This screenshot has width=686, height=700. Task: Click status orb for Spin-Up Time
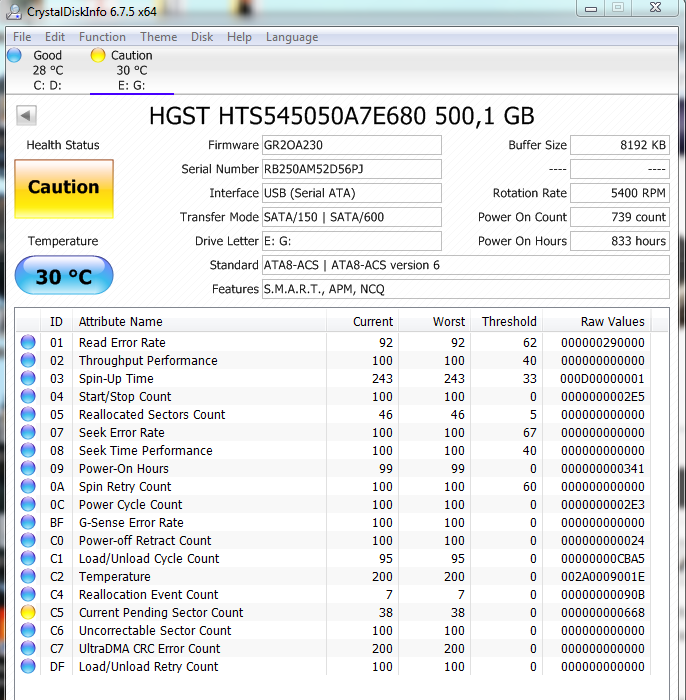[x=28, y=379]
